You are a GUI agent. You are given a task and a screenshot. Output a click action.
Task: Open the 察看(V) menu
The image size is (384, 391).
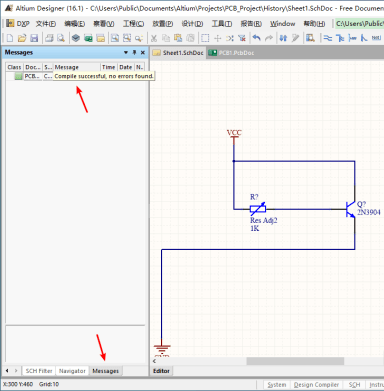point(104,23)
